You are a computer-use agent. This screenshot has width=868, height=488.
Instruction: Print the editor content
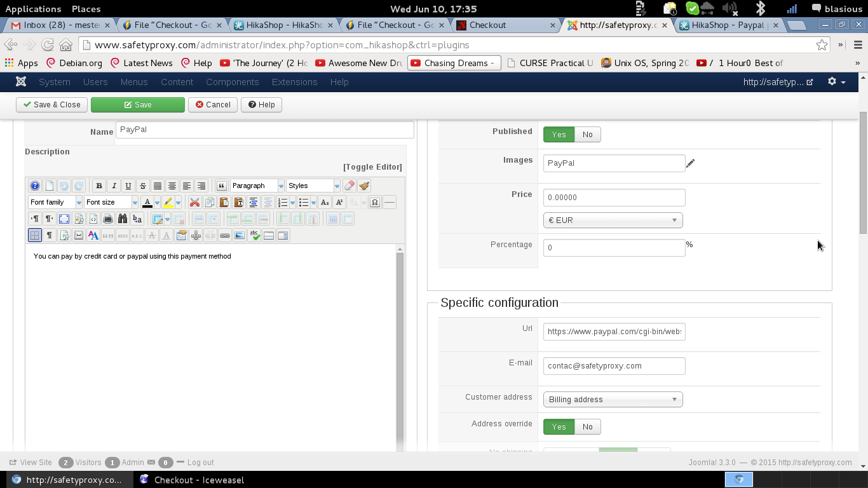[x=108, y=219]
